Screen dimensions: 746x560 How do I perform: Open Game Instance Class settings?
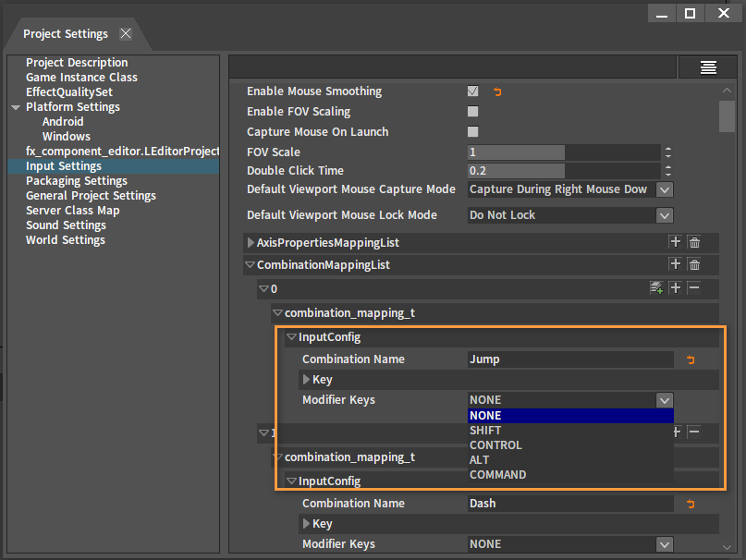coord(81,77)
